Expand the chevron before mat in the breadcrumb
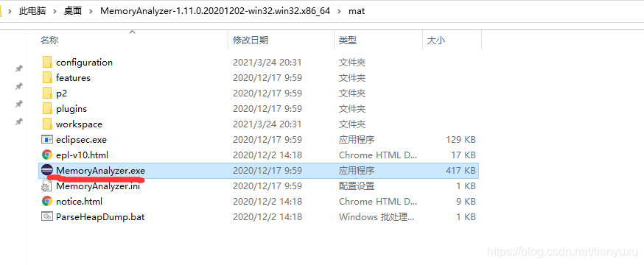Screen dimensions: 644x265 tap(339, 12)
